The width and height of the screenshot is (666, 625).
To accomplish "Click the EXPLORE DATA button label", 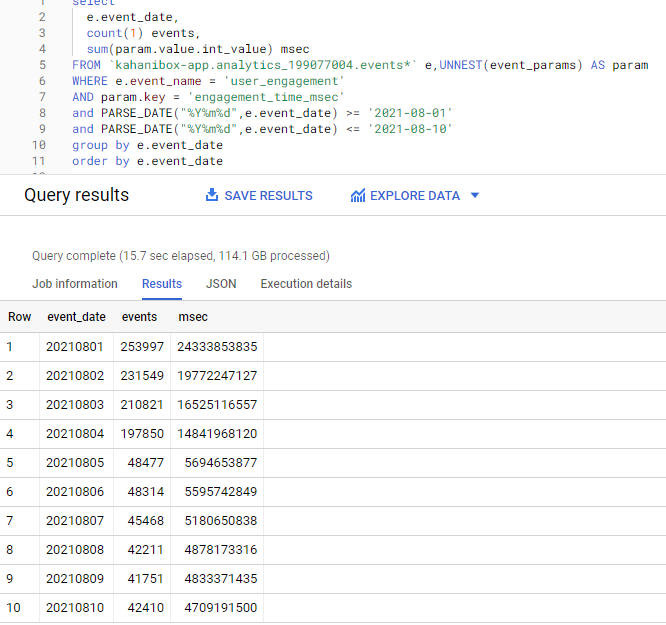I will pyautogui.click(x=415, y=195).
